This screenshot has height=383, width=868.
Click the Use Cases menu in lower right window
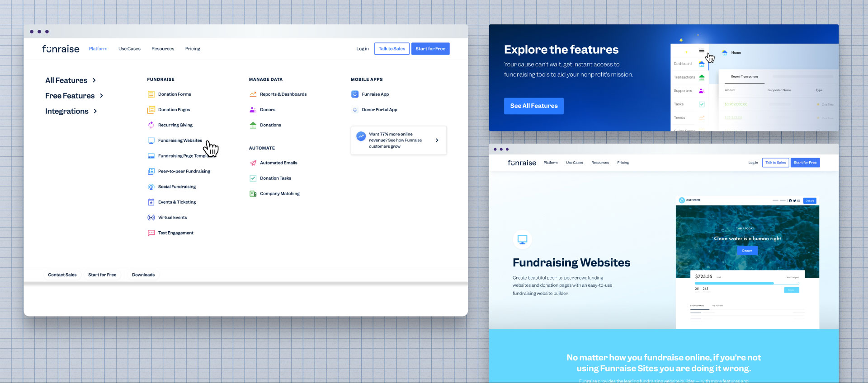(575, 163)
